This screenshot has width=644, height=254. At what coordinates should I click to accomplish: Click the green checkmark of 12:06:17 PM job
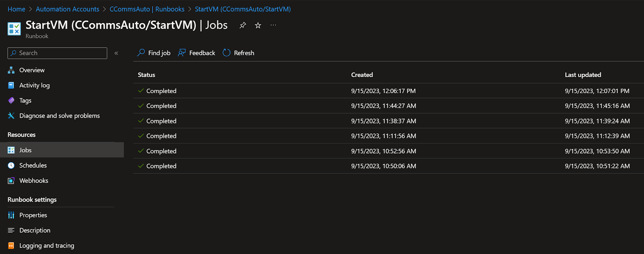(141, 91)
